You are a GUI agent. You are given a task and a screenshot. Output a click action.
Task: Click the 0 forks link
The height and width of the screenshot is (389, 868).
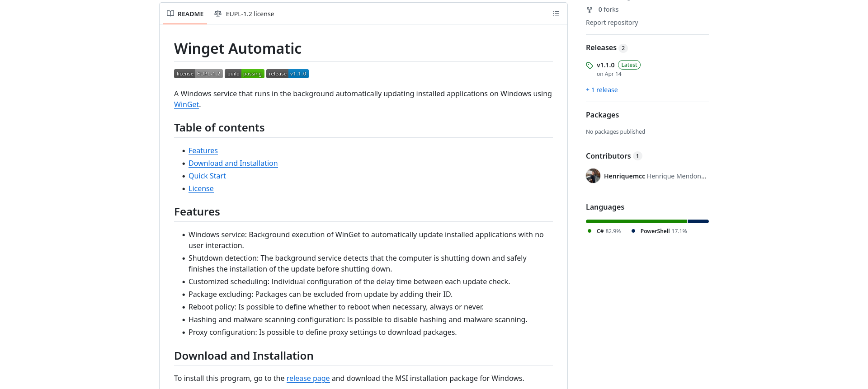(x=608, y=9)
